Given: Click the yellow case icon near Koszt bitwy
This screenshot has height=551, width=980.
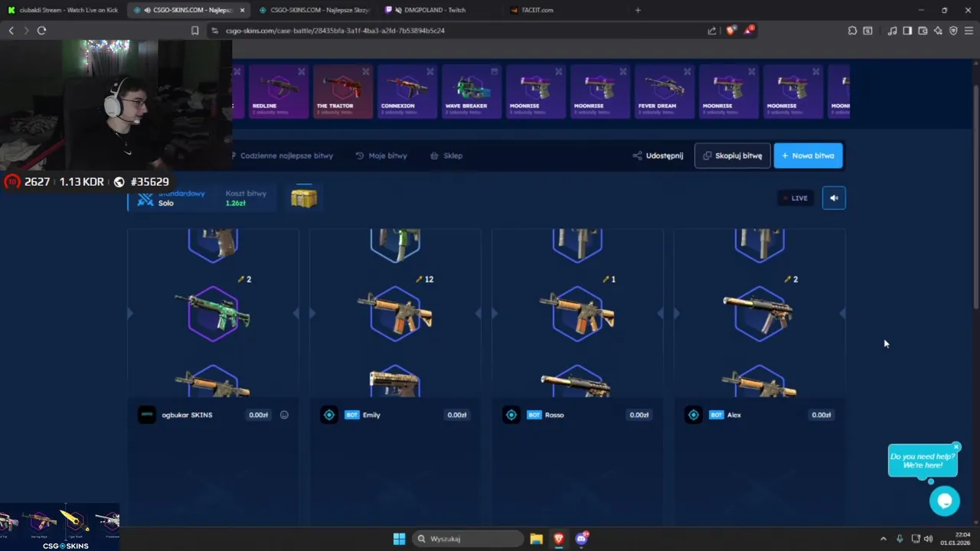Looking at the screenshot, I should pyautogui.click(x=304, y=198).
